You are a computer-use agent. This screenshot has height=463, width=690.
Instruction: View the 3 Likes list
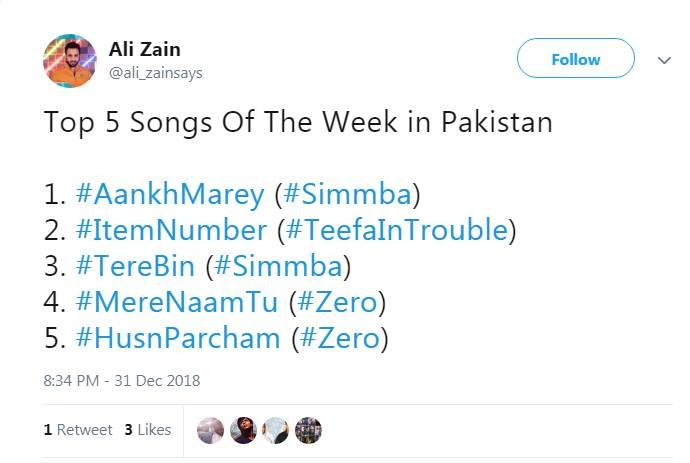coord(148,430)
